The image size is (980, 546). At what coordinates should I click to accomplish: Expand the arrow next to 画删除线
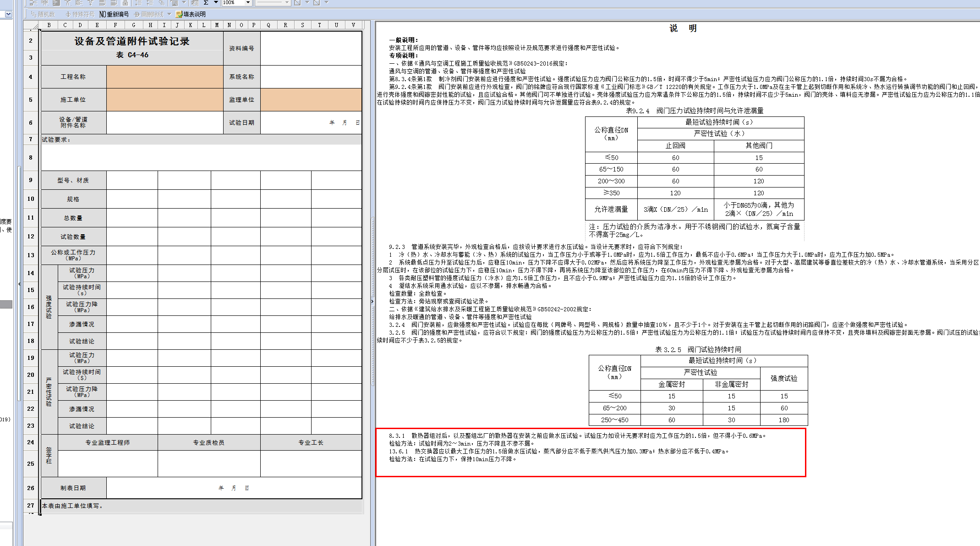coord(169,14)
